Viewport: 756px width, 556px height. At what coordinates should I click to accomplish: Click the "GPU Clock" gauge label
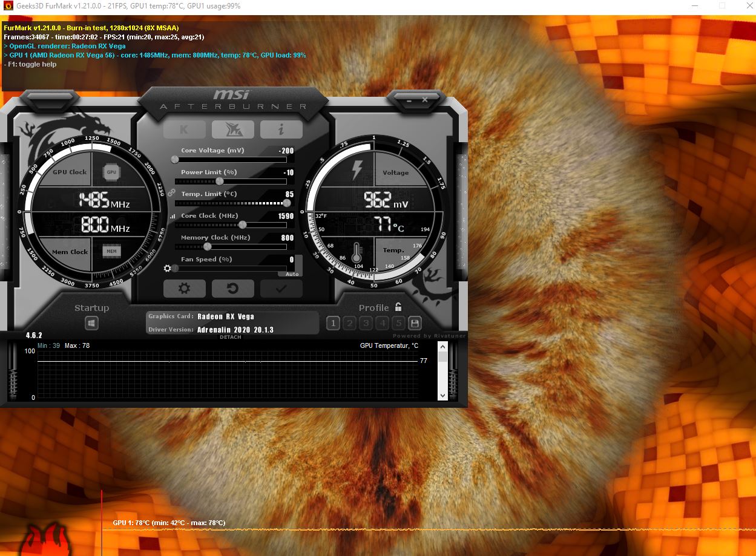tap(70, 172)
